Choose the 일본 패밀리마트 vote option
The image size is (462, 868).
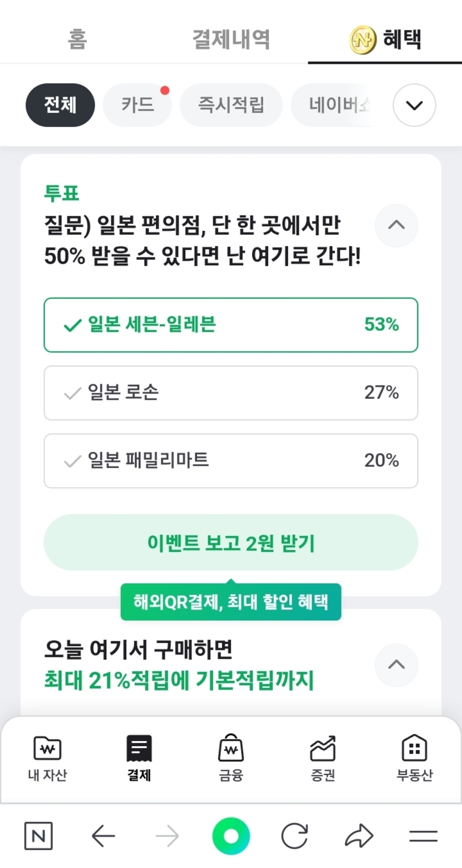[x=230, y=461]
